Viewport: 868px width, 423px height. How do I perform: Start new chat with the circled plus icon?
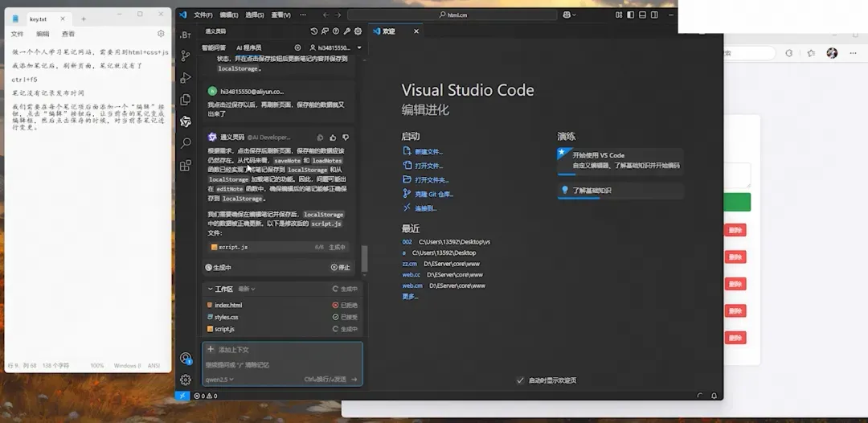(297, 47)
